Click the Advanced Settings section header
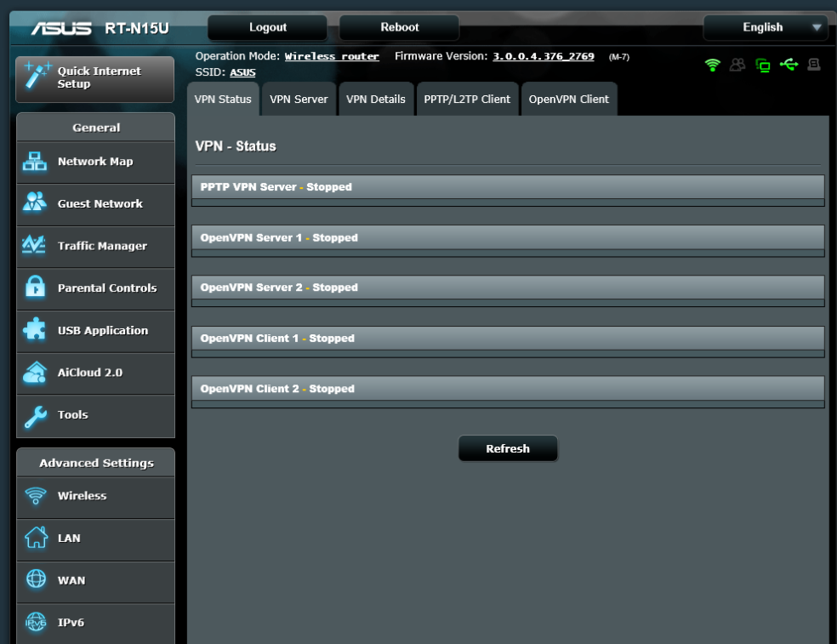837x644 pixels. tap(95, 463)
